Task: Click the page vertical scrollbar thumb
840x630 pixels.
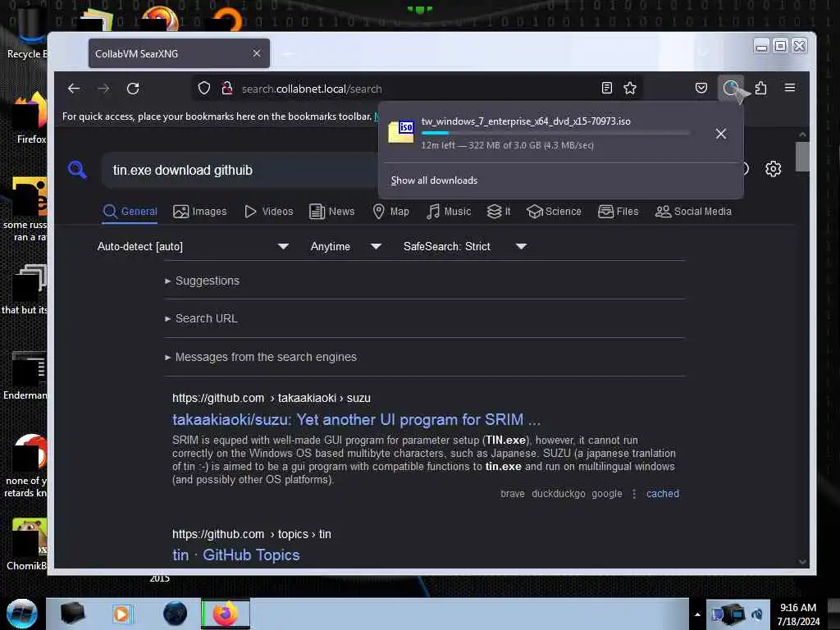Action: point(802,157)
